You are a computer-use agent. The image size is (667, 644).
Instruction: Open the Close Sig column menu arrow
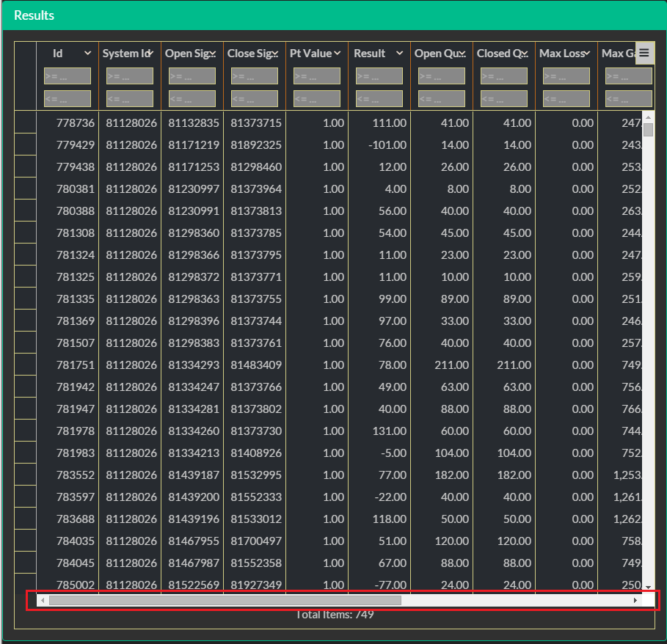274,53
